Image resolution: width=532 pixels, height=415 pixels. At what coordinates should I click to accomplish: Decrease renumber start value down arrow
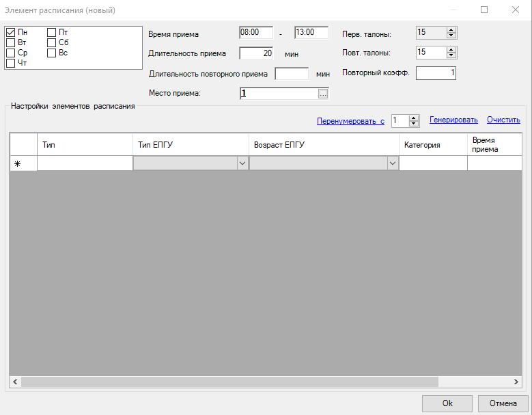414,124
